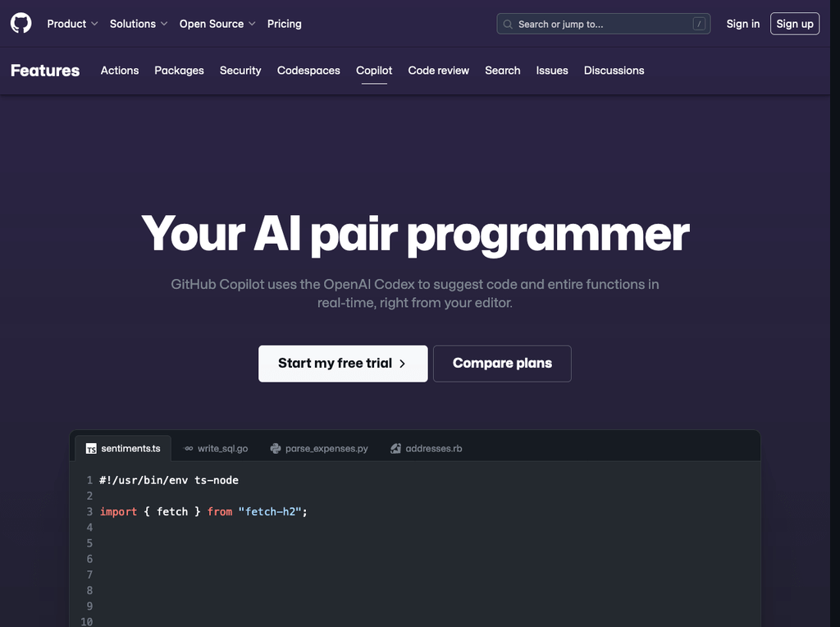Switch to the addresses.rb tab

[427, 448]
